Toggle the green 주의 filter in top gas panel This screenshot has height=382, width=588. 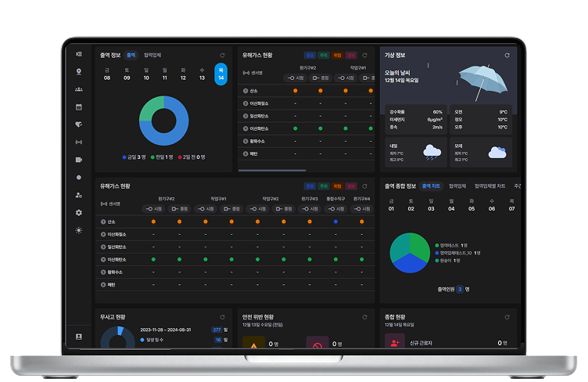click(323, 56)
